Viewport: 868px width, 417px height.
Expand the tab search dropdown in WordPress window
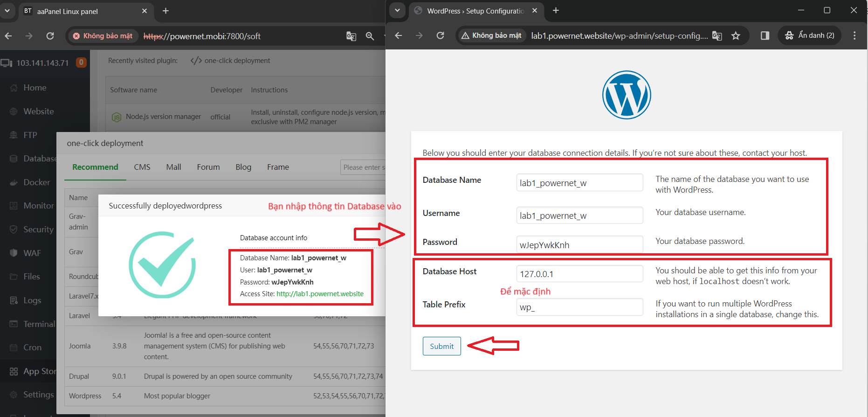pyautogui.click(x=397, y=11)
